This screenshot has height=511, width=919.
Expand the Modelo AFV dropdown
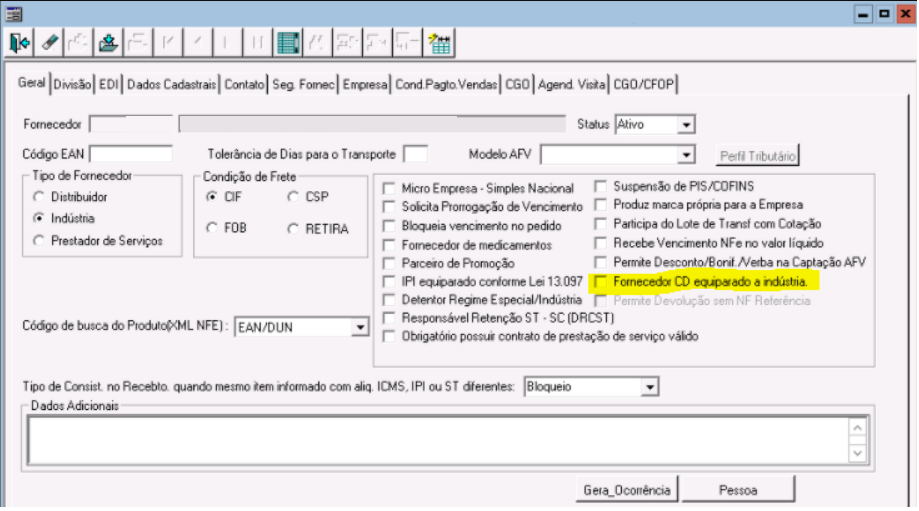(x=686, y=155)
